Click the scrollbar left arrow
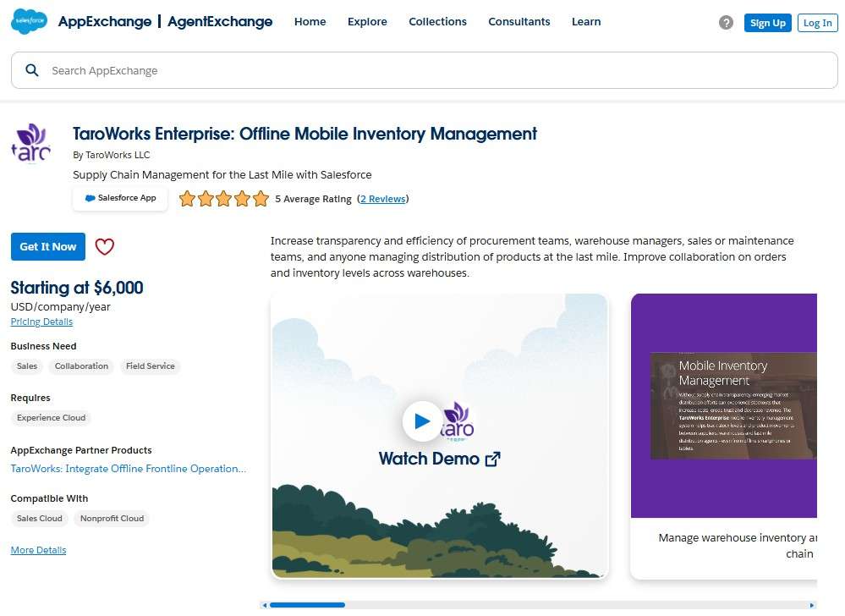This screenshot has height=616, width=845. pyautogui.click(x=265, y=605)
